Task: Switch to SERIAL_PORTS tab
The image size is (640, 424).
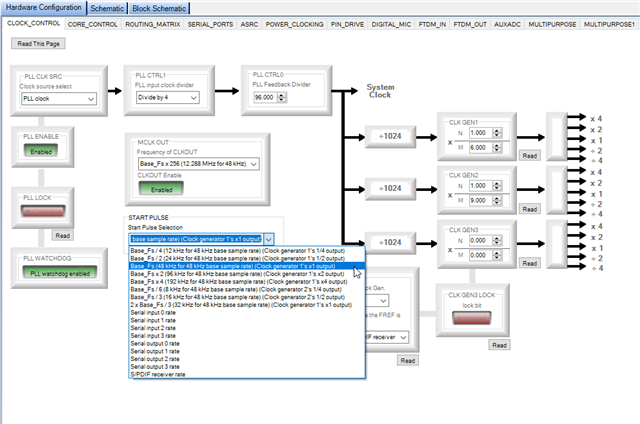Action: pyautogui.click(x=210, y=24)
